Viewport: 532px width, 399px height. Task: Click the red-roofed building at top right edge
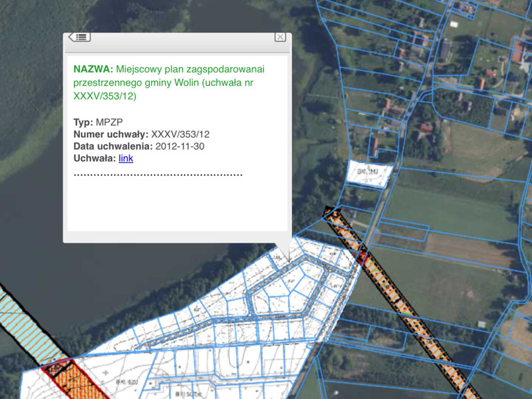pyautogui.click(x=520, y=50)
